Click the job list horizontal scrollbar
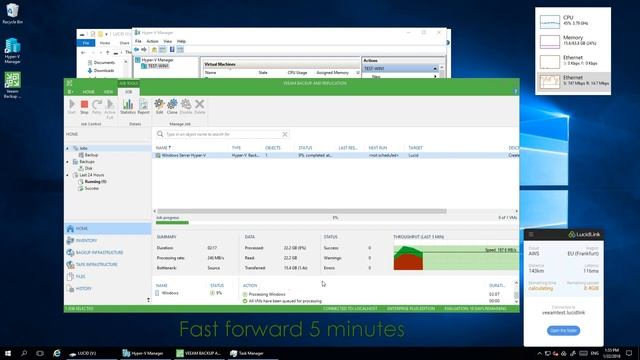The height and width of the screenshot is (360, 640). [x=302, y=211]
